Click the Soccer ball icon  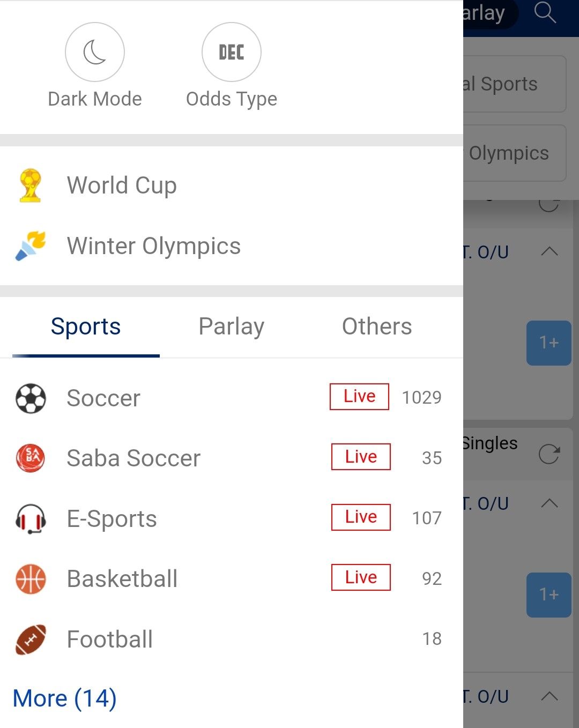[31, 398]
